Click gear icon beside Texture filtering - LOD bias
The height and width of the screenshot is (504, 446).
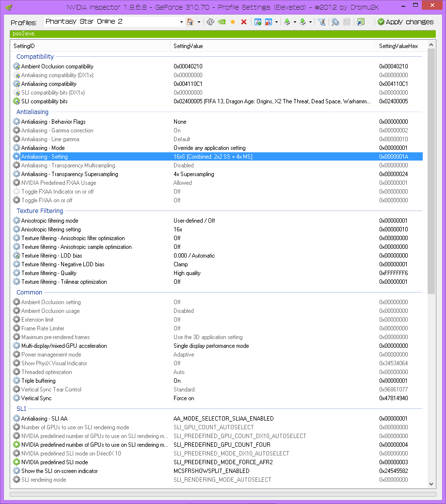(x=16, y=256)
